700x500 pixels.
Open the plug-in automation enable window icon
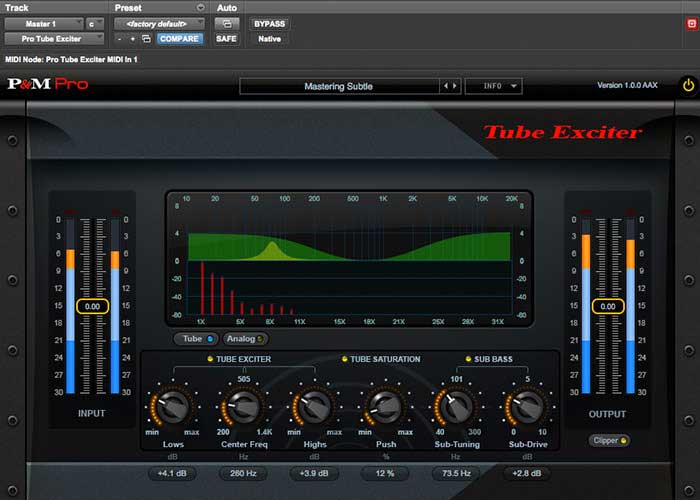pyautogui.click(x=227, y=24)
